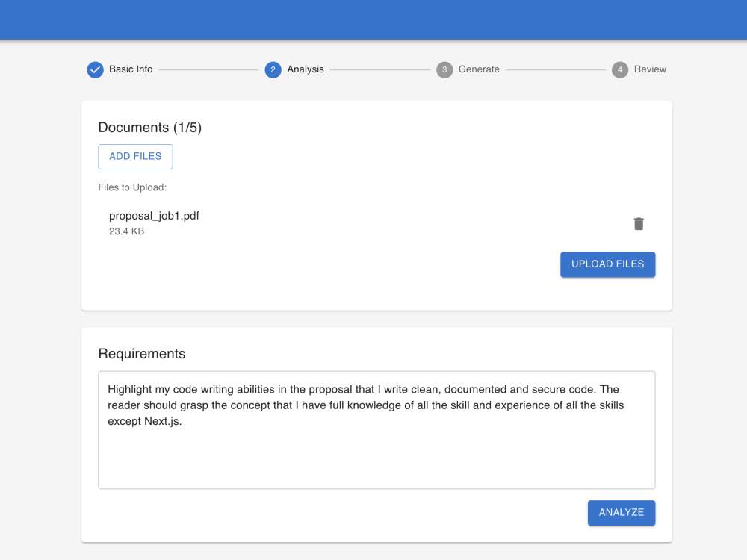Open the Basic Info step label
Image resolution: width=747 pixels, height=560 pixels.
pos(131,69)
